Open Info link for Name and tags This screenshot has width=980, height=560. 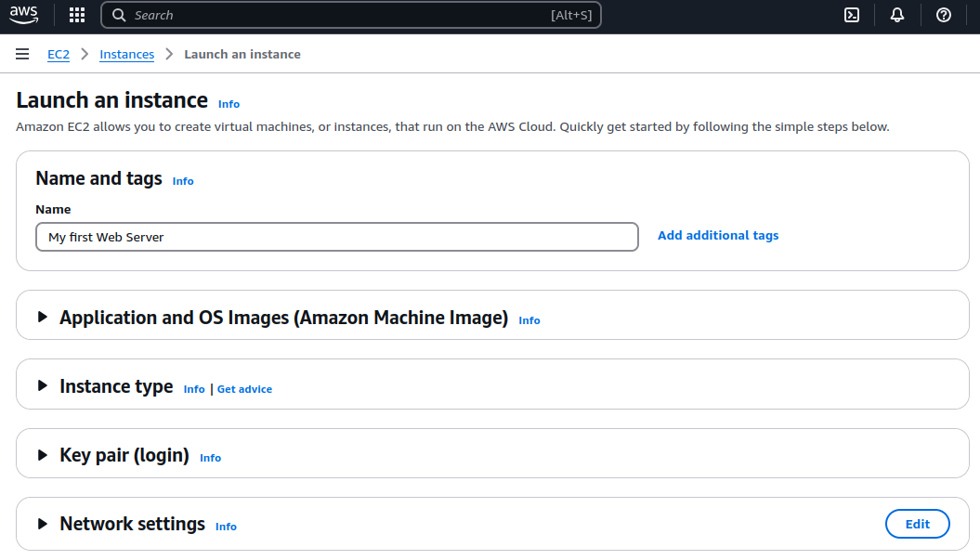tap(183, 181)
